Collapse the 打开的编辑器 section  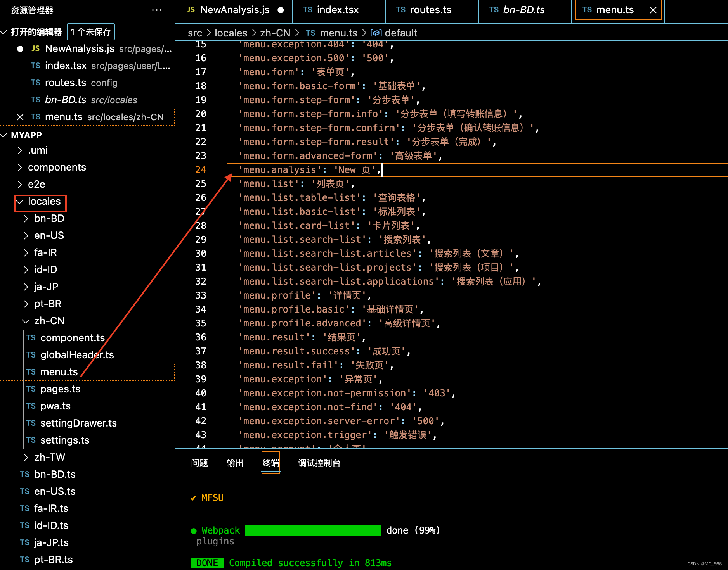(4, 32)
